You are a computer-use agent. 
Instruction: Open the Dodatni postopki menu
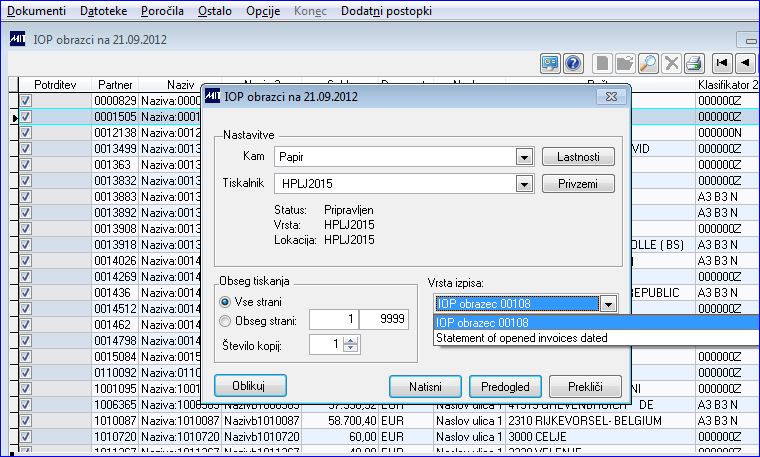click(x=386, y=11)
